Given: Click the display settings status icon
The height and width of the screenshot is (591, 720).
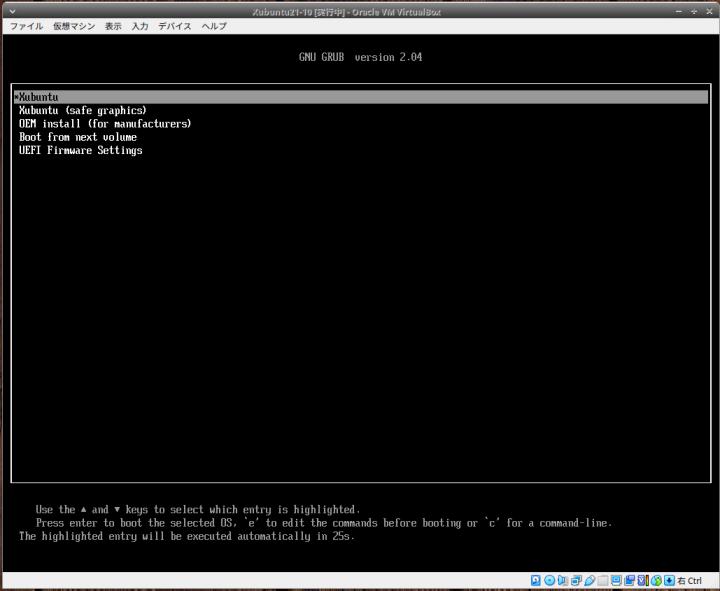Looking at the screenshot, I should pyautogui.click(x=616, y=580).
